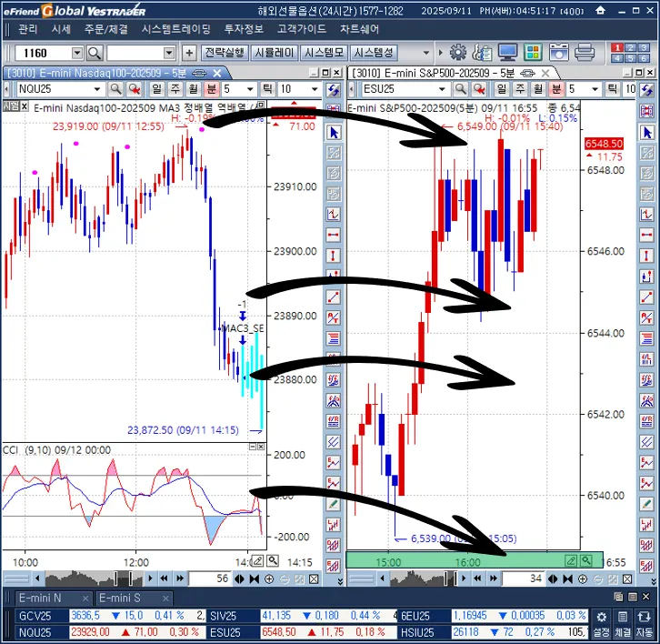Open the 1160 screen number dropdown

pyautogui.click(x=77, y=53)
